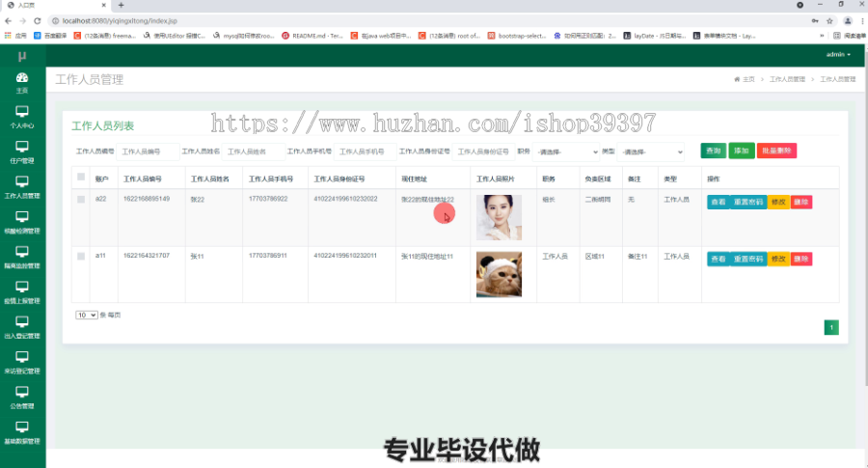Image resolution: width=868 pixels, height=468 pixels.
Task: Click the home icon in breadcrumb
Action: pos(737,79)
